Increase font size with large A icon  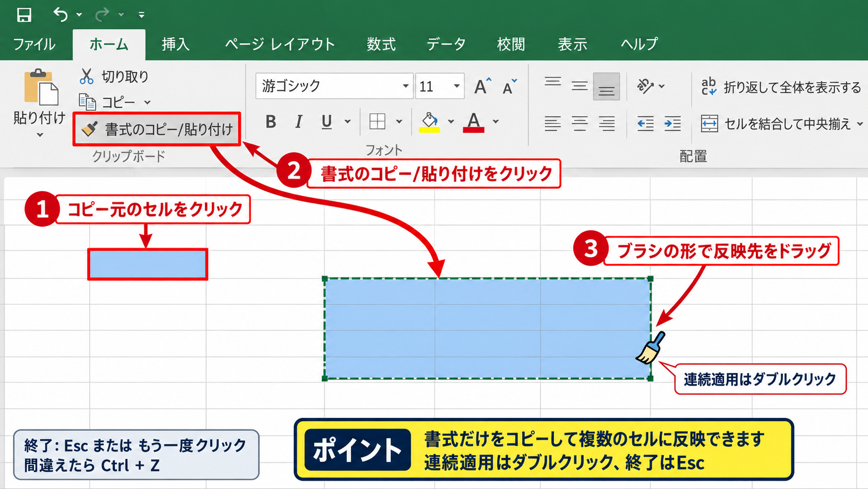[x=482, y=86]
